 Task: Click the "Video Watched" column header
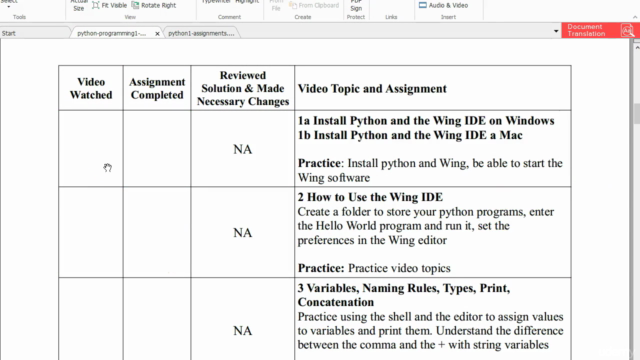91,88
